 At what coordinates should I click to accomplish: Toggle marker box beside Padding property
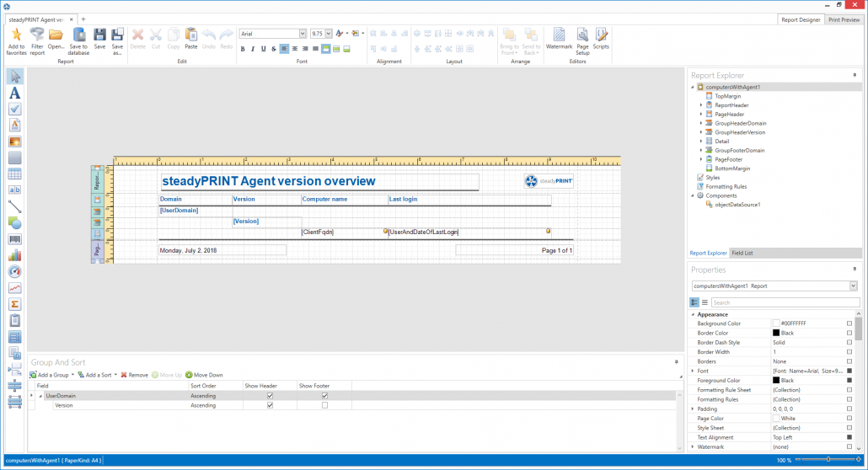(849, 409)
